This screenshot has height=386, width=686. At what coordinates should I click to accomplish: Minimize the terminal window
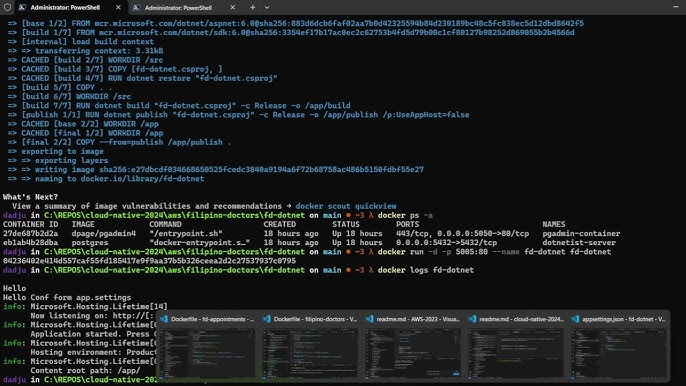point(676,7)
